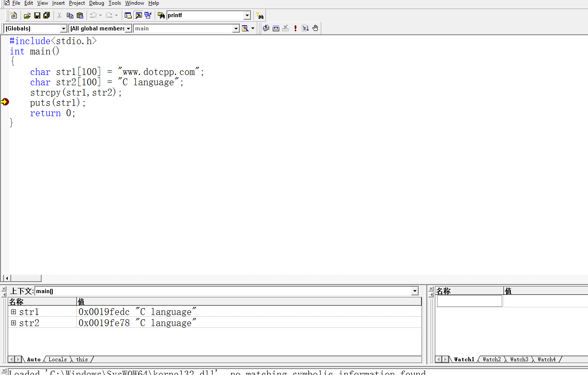Open the Project menu
Screen dimensions: 588x375
(77, 3)
